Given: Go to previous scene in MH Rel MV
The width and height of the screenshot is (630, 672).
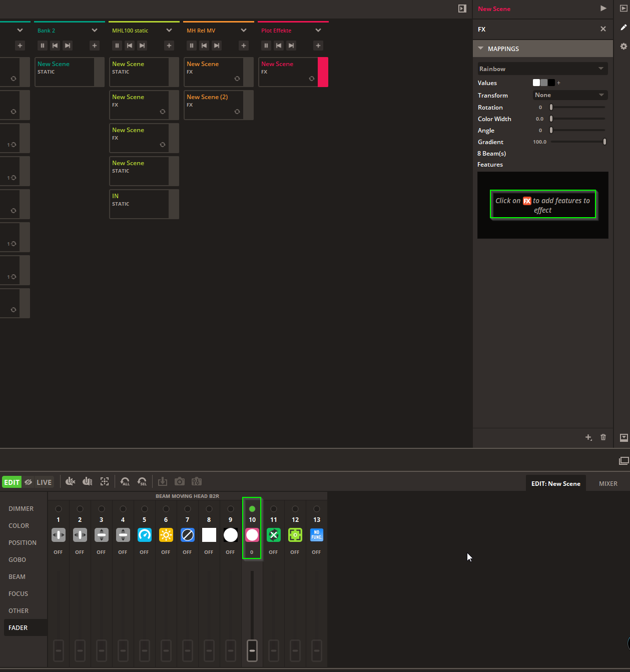Looking at the screenshot, I should [204, 46].
